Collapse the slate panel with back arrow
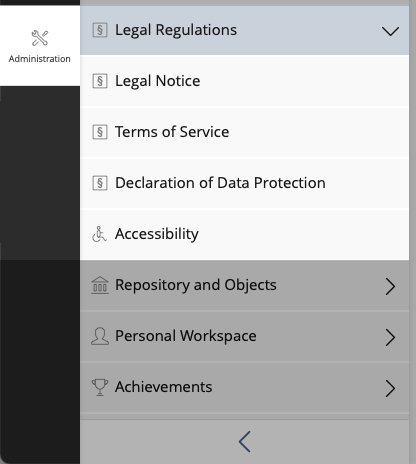 (244, 442)
